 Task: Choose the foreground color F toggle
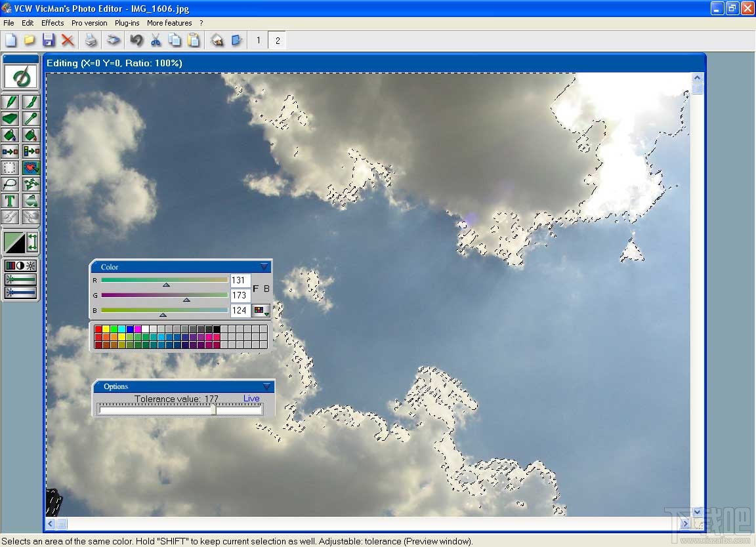[255, 289]
